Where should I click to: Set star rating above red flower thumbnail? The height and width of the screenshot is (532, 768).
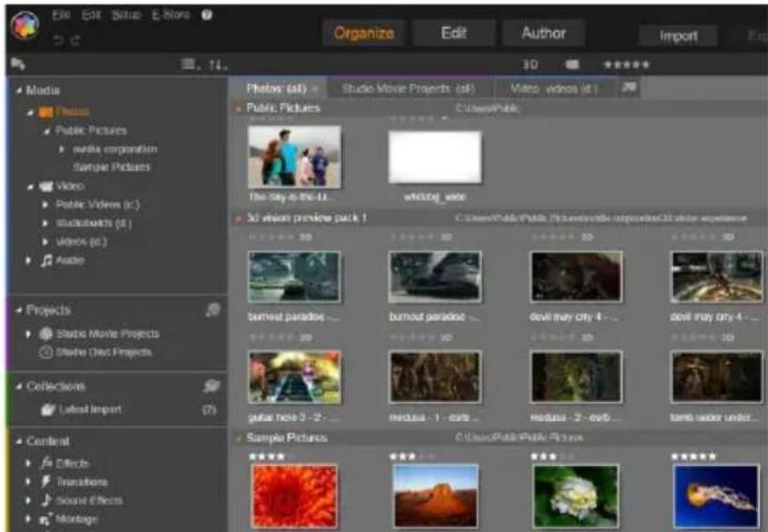pyautogui.click(x=270, y=457)
